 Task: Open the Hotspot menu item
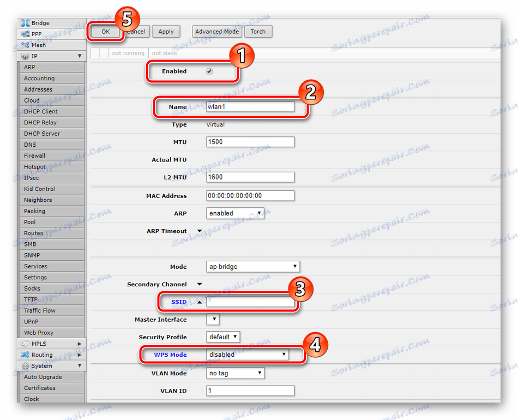(x=52, y=167)
